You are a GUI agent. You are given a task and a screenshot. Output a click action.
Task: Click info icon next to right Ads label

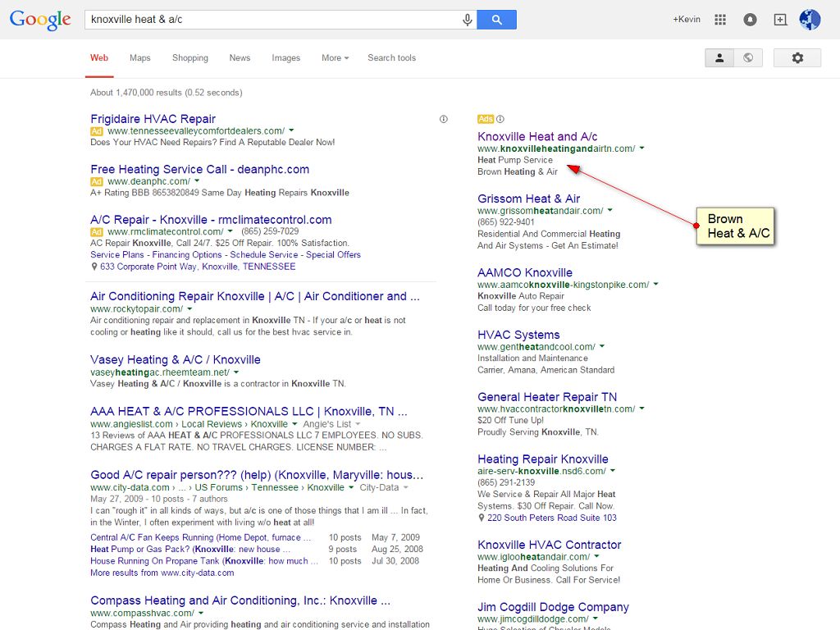(x=500, y=119)
